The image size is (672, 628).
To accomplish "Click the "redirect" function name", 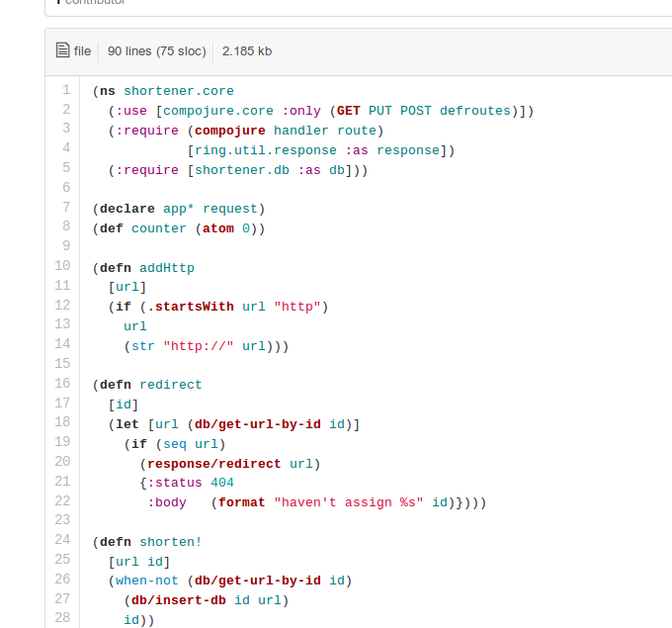I will [171, 385].
